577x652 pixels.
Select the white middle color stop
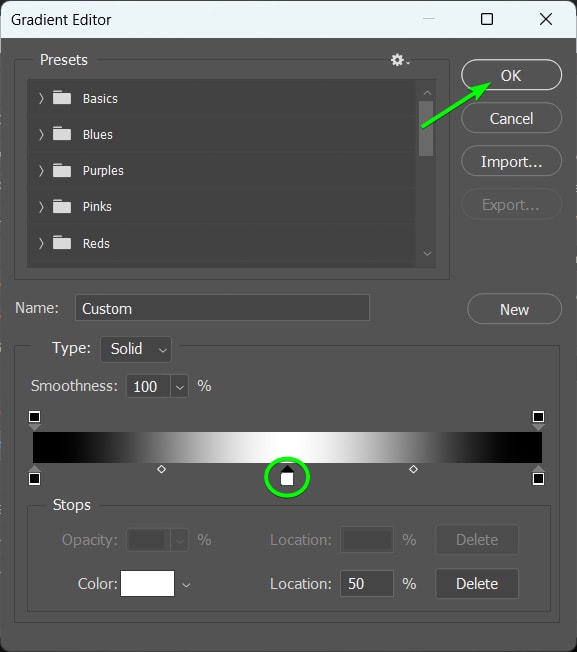pyautogui.click(x=287, y=476)
